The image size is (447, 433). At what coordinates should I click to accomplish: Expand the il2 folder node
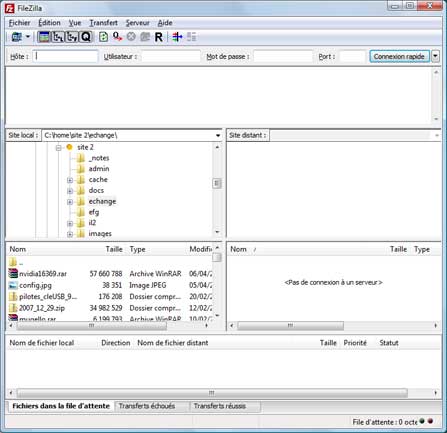[70, 223]
